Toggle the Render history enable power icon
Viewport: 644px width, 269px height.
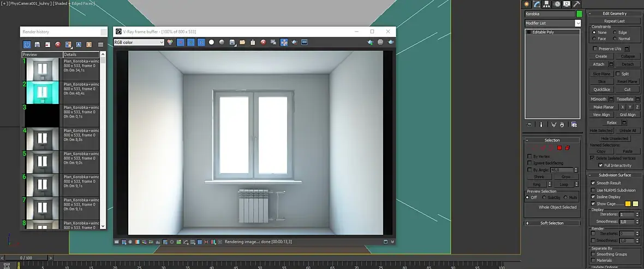coord(27,44)
